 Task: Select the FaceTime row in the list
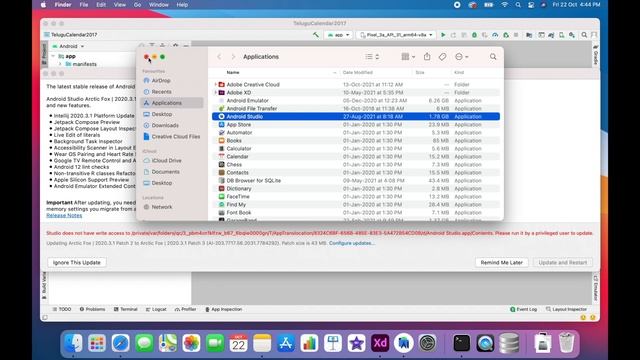(x=356, y=196)
